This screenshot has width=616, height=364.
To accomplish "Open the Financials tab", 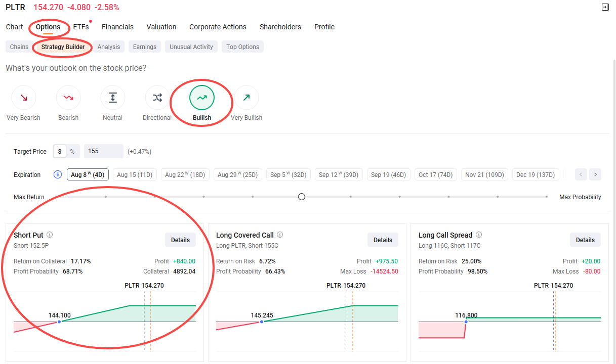I will (x=117, y=27).
